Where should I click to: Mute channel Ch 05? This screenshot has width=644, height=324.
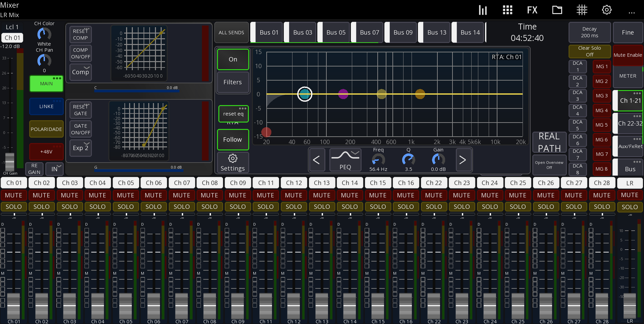click(125, 195)
